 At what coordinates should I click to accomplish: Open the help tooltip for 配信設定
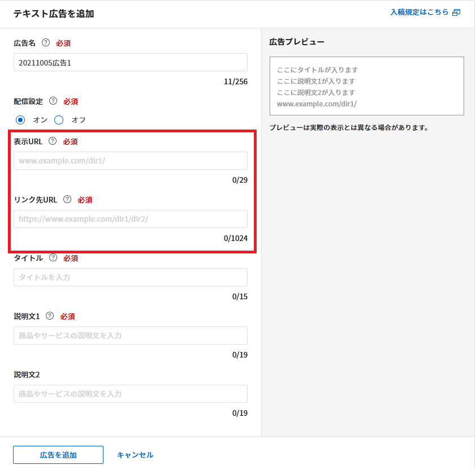click(x=53, y=101)
